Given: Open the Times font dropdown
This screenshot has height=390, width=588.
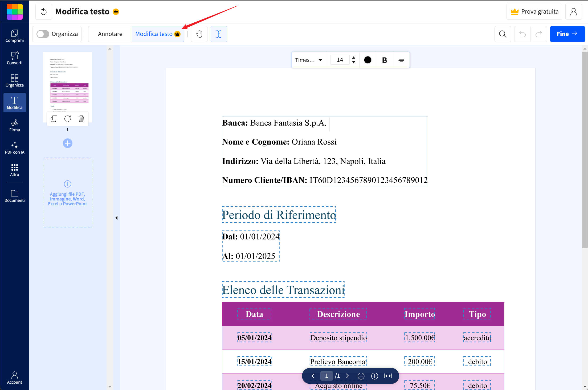Looking at the screenshot, I should pyautogui.click(x=309, y=60).
